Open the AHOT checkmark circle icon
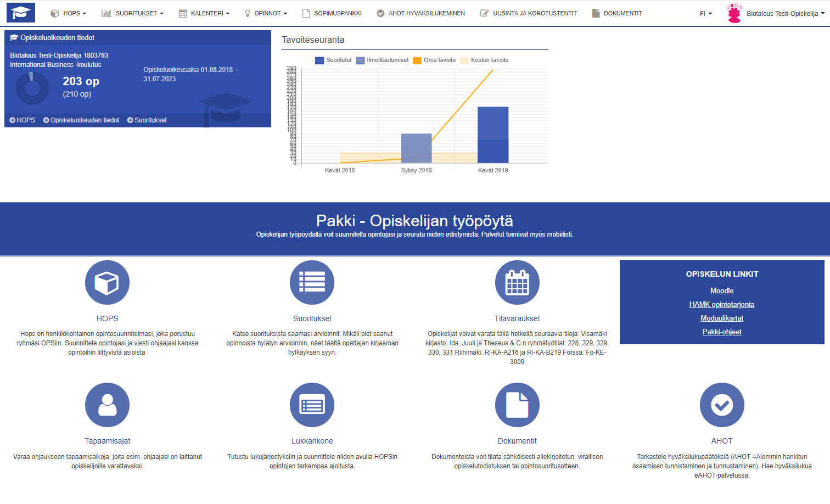830x504 pixels. click(x=722, y=405)
